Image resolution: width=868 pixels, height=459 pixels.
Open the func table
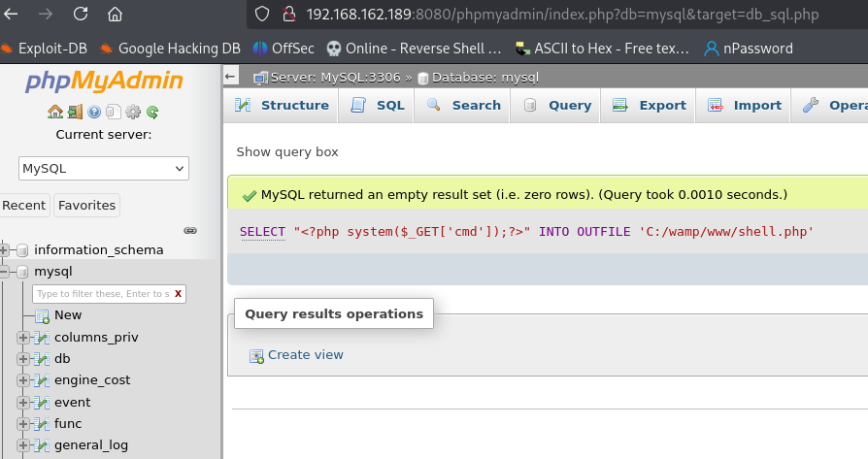click(x=68, y=424)
